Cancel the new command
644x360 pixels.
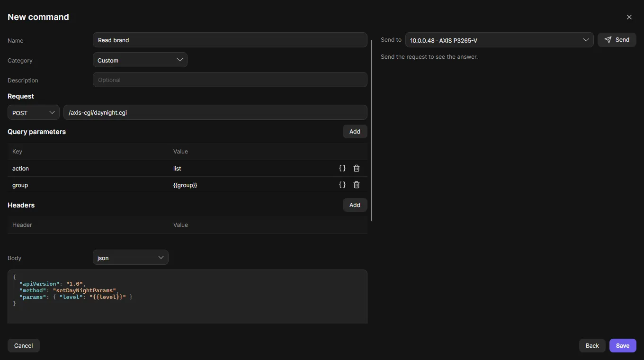24,346
